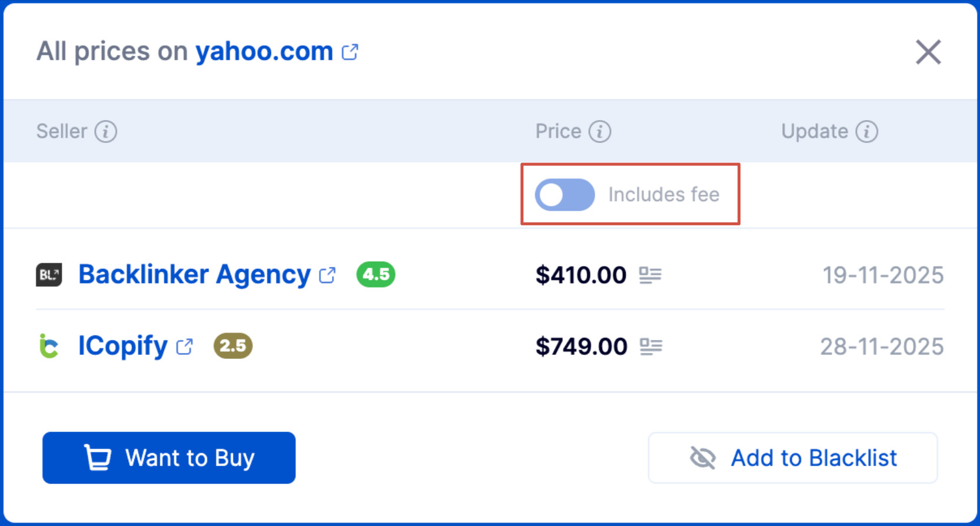Close the All prices dialog

pos(928,52)
